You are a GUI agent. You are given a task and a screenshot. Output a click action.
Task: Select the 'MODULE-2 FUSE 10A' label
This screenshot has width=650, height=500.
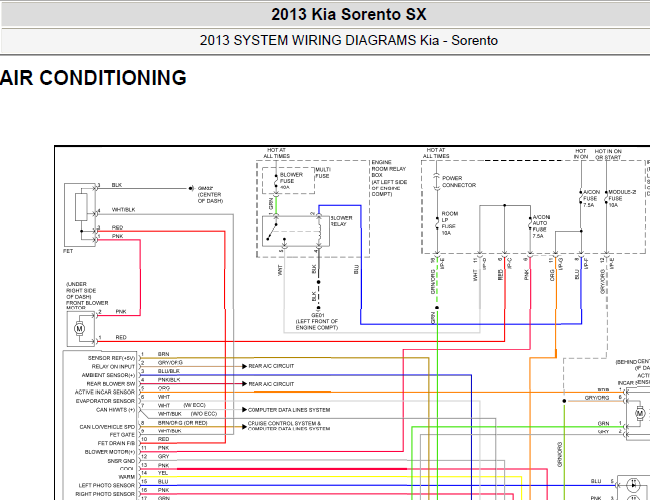tap(622, 199)
